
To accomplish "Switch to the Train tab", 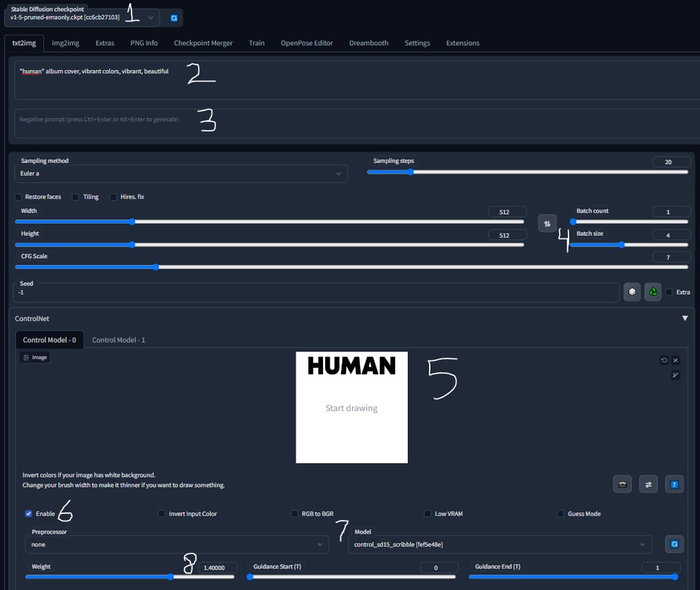I will point(257,43).
